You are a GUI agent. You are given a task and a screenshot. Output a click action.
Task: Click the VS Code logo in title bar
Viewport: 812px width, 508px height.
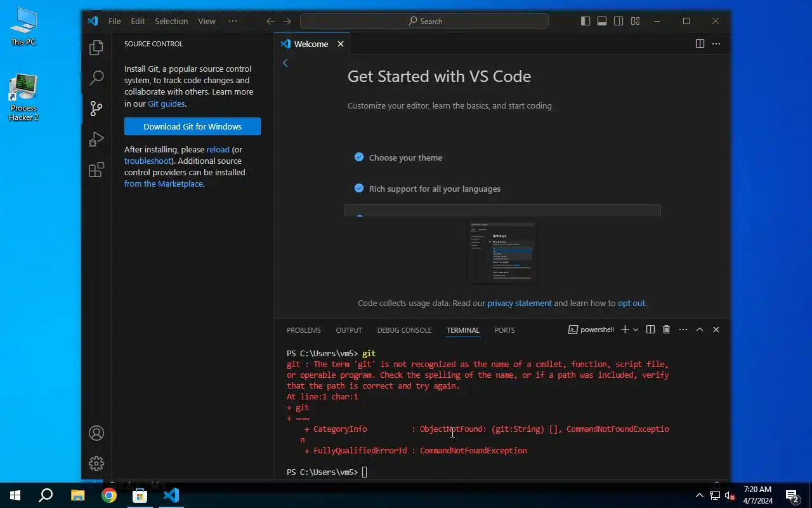93,21
